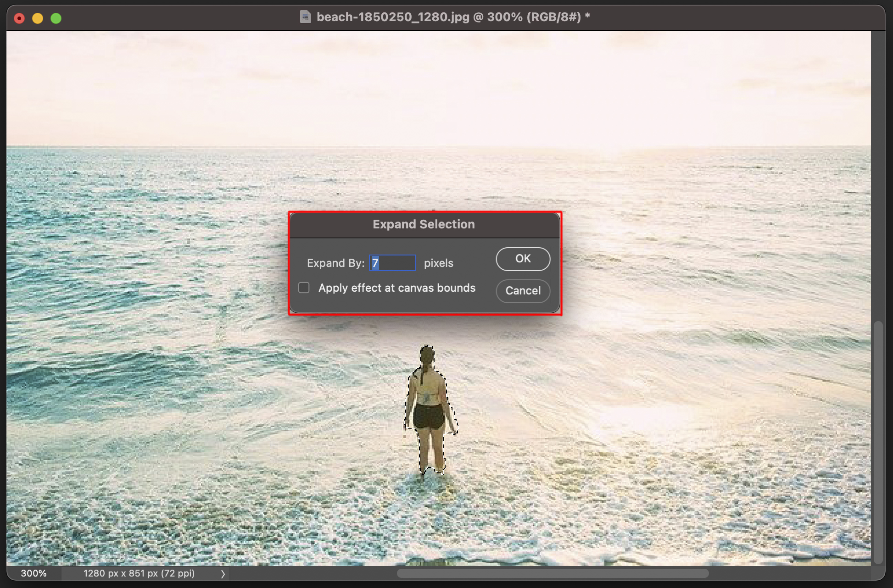
Task: Click the horizontal scrollbar thumb
Action: click(x=552, y=573)
